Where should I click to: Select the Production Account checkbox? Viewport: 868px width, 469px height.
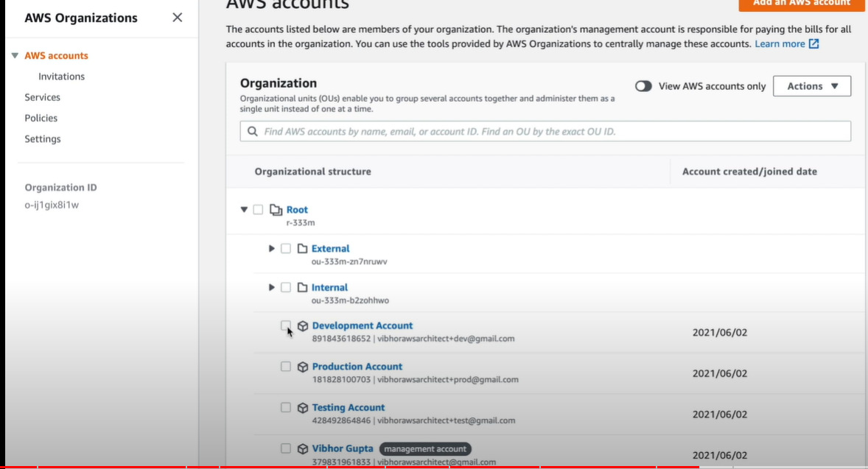tap(286, 366)
